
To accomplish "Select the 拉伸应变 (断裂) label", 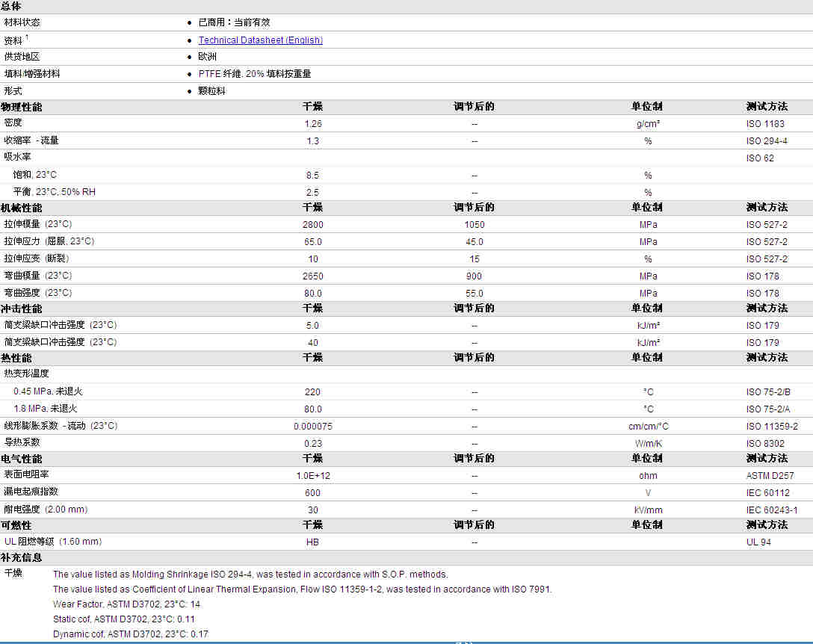I will (37, 258).
